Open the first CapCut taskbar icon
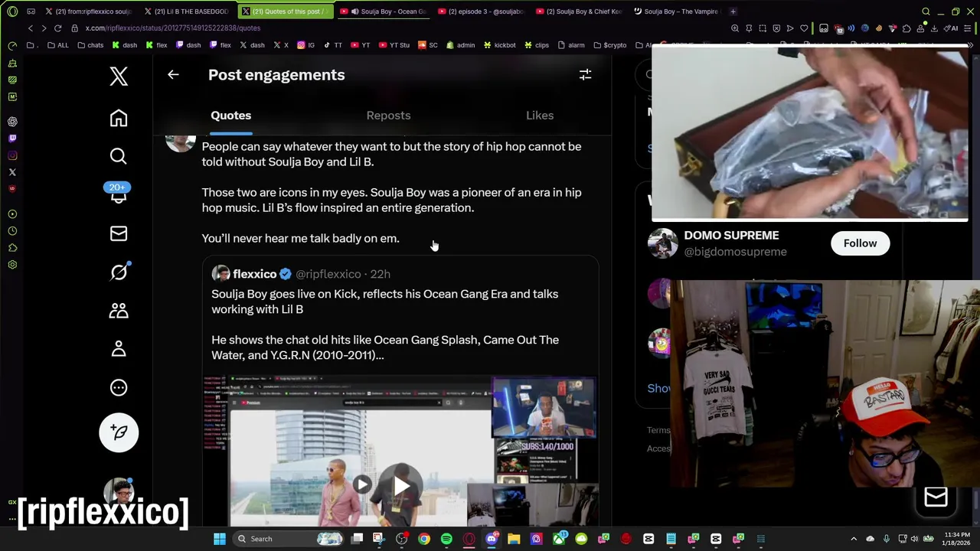 (648, 539)
